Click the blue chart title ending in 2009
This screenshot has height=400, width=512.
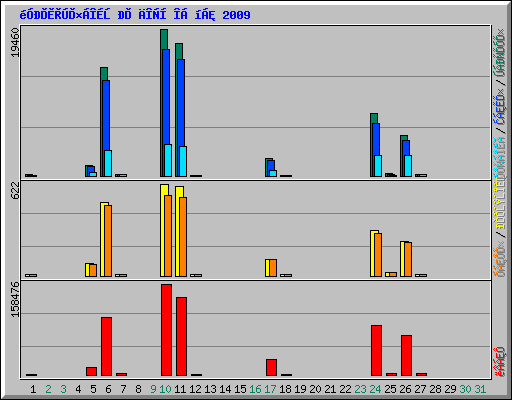[x=135, y=15]
